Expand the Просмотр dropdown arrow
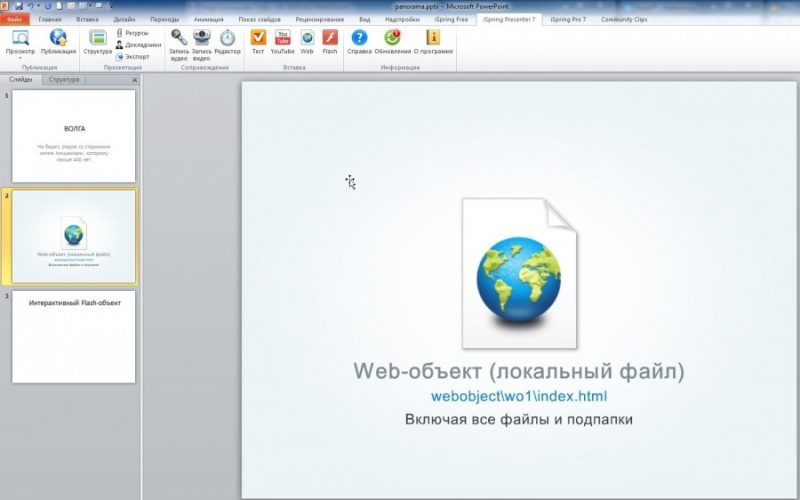Viewport: 800px width, 500px height. click(x=20, y=58)
